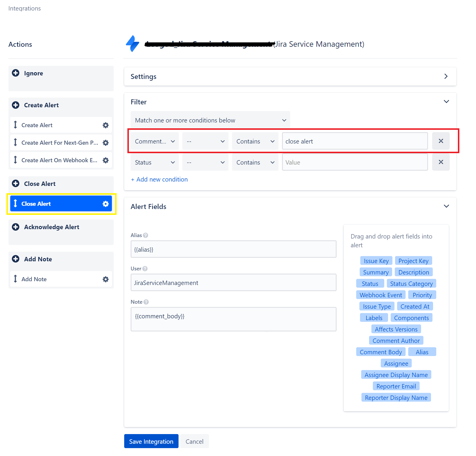Click the Description field tag
The width and height of the screenshot is (476, 456).
[414, 272]
